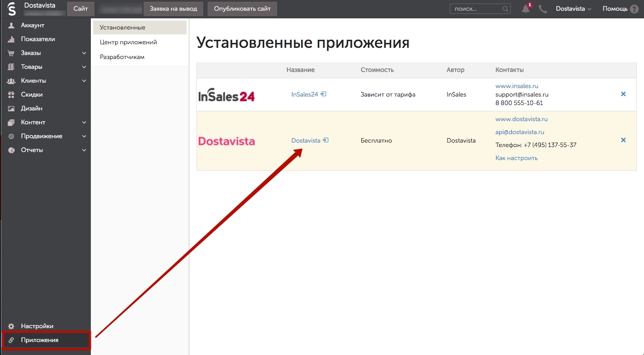The height and width of the screenshot is (355, 644).
Task: Click the phone call icon
Action: pos(543,9)
